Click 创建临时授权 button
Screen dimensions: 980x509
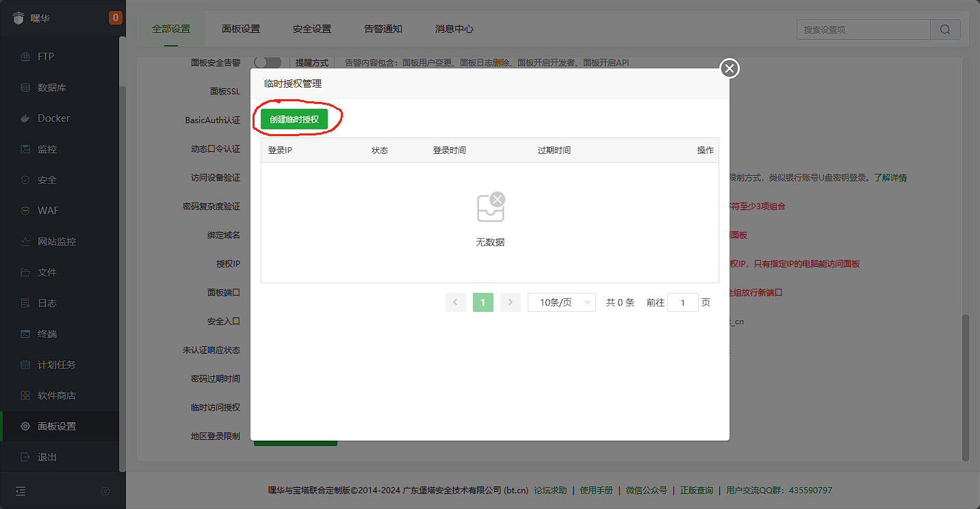pos(294,119)
